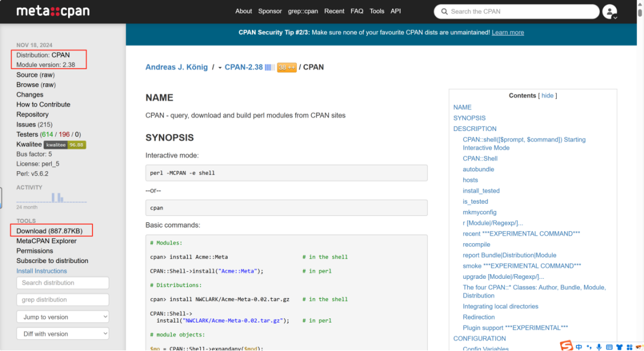Click the shirt-shaped skin icon in IME bar
This screenshot has width=644, height=351.
click(x=619, y=347)
